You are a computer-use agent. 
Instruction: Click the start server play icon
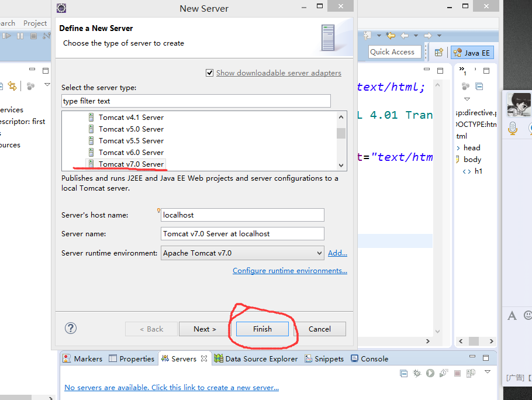pyautogui.click(x=430, y=373)
